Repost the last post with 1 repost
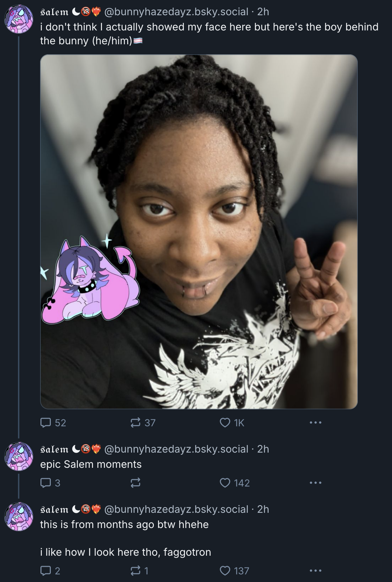This screenshot has height=582, width=392. click(x=139, y=571)
